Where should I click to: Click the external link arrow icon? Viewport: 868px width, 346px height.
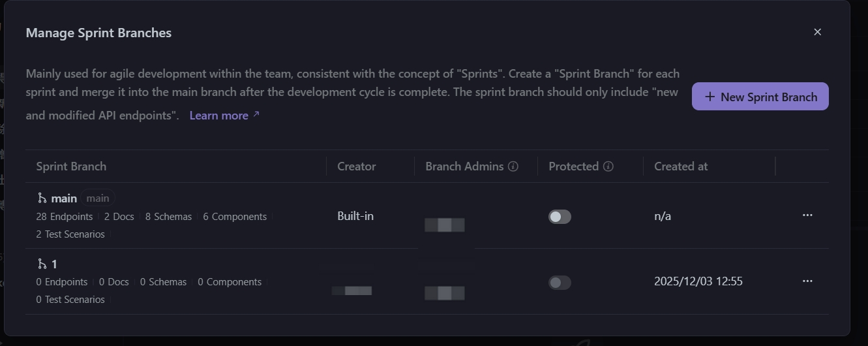[x=256, y=114]
